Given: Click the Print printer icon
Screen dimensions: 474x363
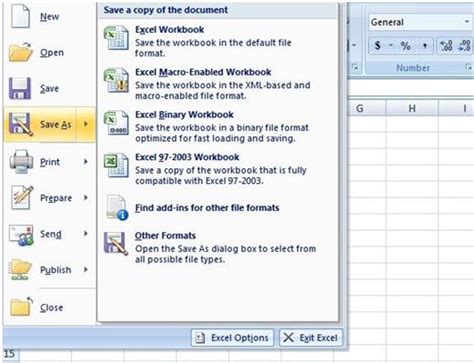Looking at the screenshot, I should 21,162.
